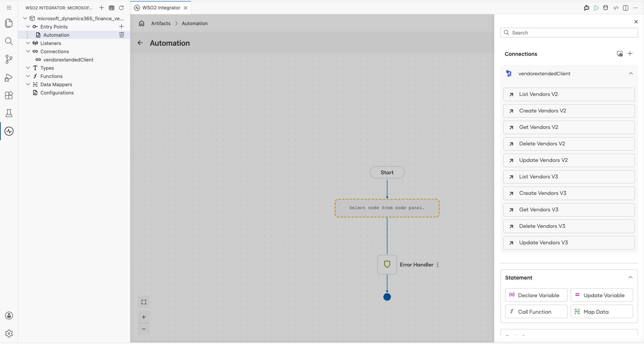644x344 pixels.
Task: Choose the Get Vendors V2 action
Action: pos(569,127)
